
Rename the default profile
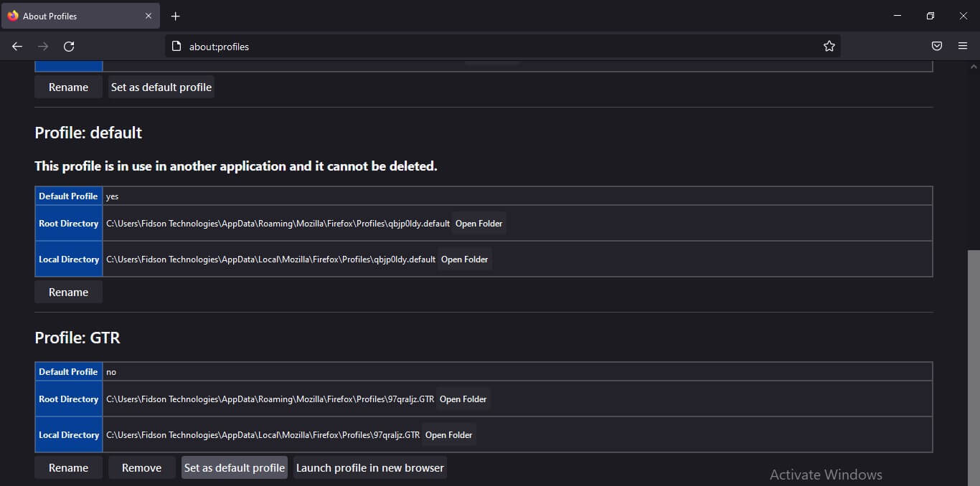(68, 292)
